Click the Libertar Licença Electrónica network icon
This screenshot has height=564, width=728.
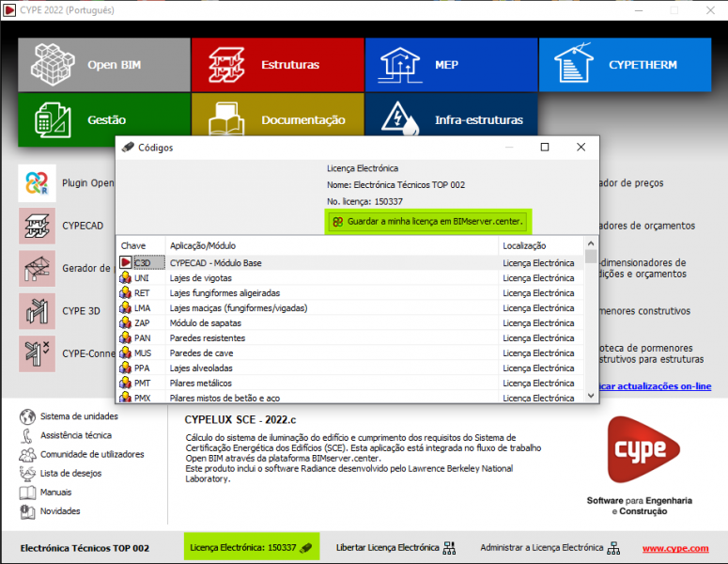pyautogui.click(x=449, y=547)
